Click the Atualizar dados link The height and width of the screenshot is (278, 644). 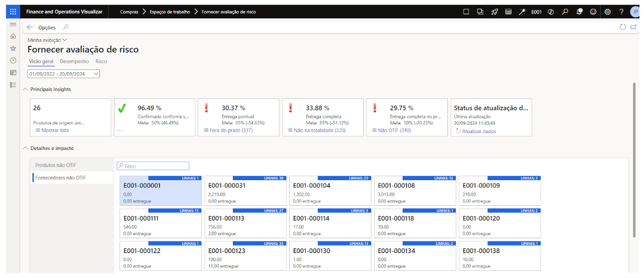point(479,131)
